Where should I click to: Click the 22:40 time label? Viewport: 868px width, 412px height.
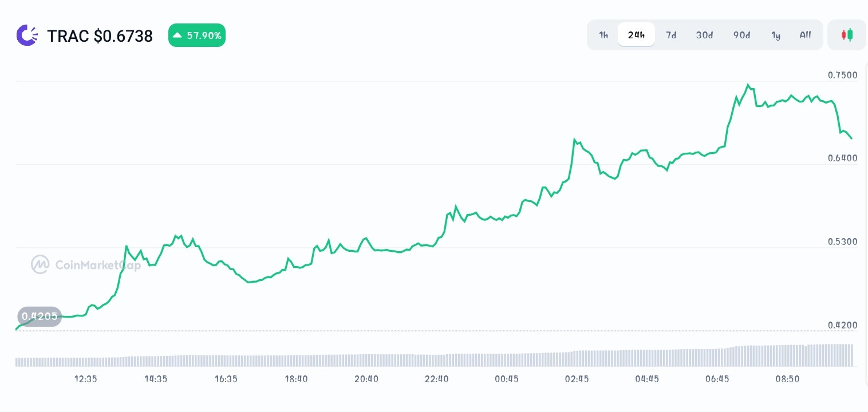click(436, 379)
